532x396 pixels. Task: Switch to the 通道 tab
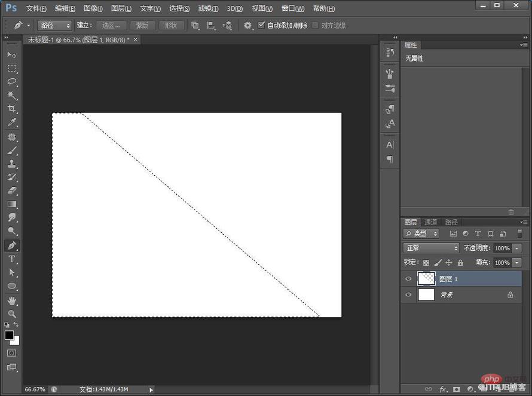431,222
